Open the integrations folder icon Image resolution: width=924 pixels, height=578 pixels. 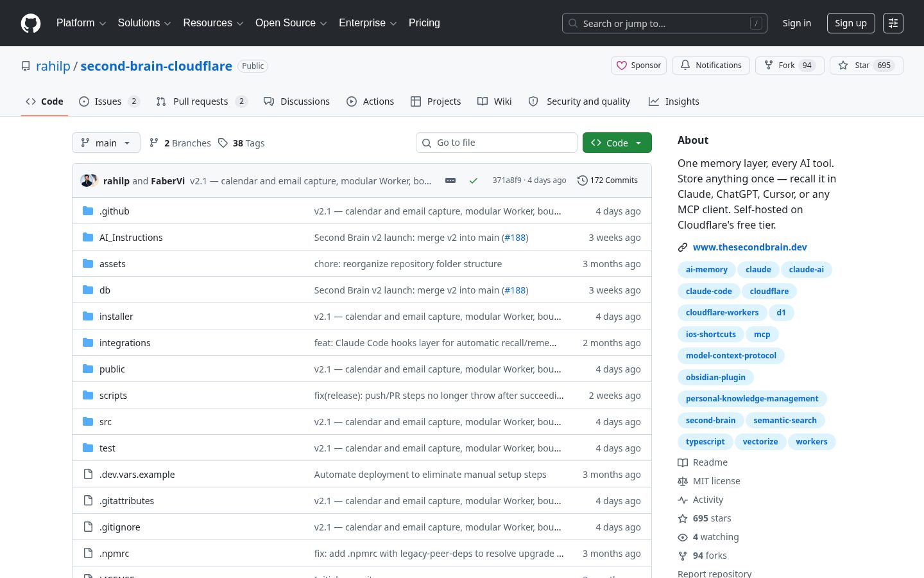pyautogui.click(x=88, y=342)
